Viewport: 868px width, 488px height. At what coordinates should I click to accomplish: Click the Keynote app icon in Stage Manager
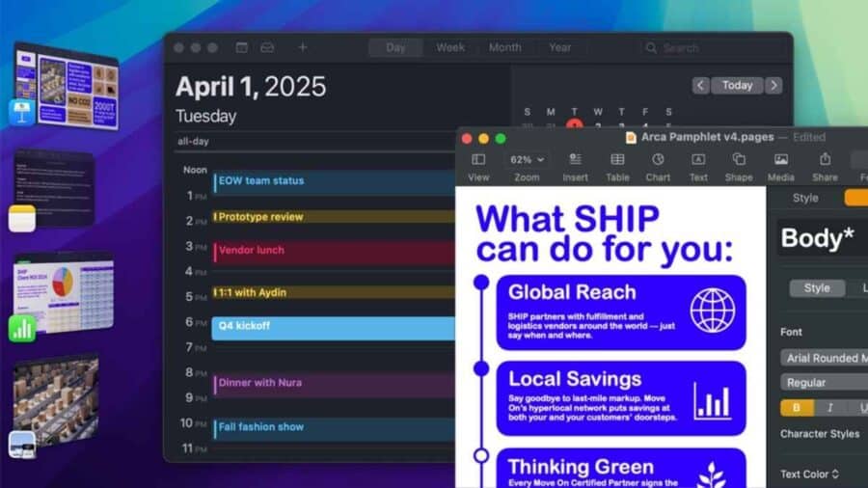point(22,112)
